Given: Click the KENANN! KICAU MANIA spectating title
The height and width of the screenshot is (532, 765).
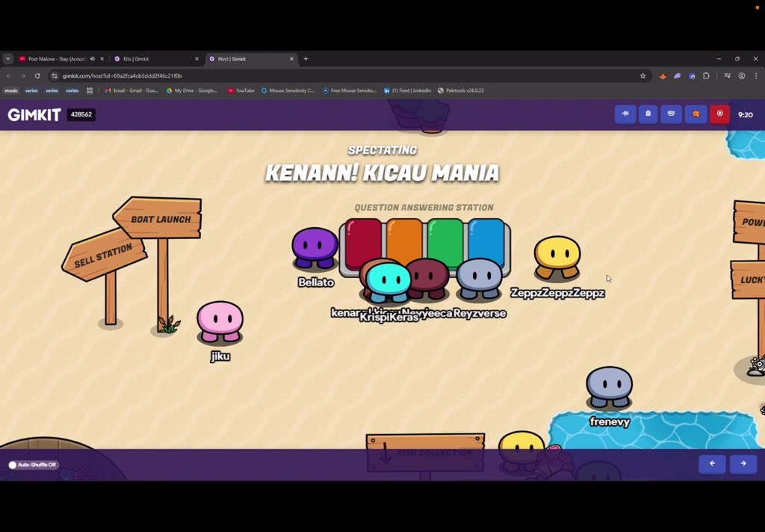Looking at the screenshot, I should 382,173.
